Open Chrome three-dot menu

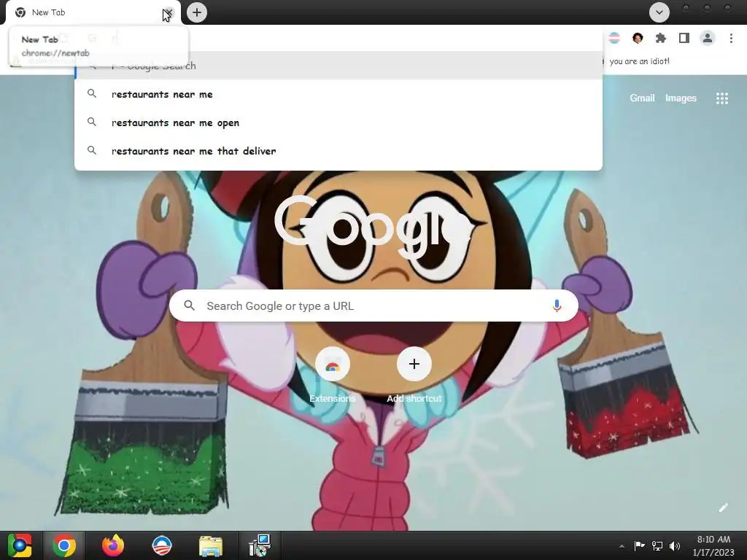click(731, 38)
